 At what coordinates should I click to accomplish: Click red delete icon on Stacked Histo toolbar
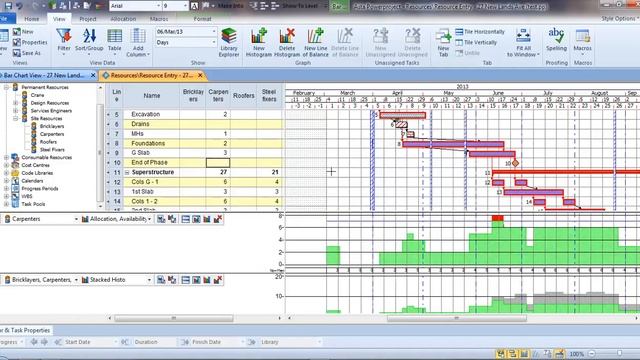[x=218, y=280]
